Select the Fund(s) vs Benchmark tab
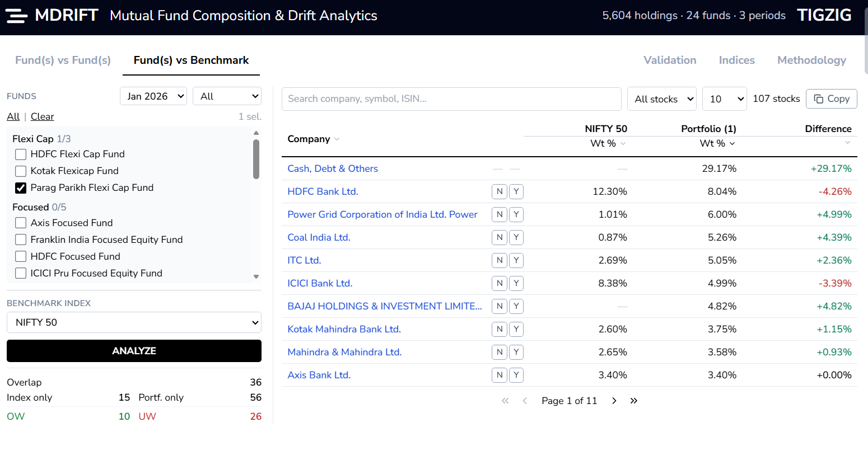The width and height of the screenshot is (868, 460). coord(191,60)
